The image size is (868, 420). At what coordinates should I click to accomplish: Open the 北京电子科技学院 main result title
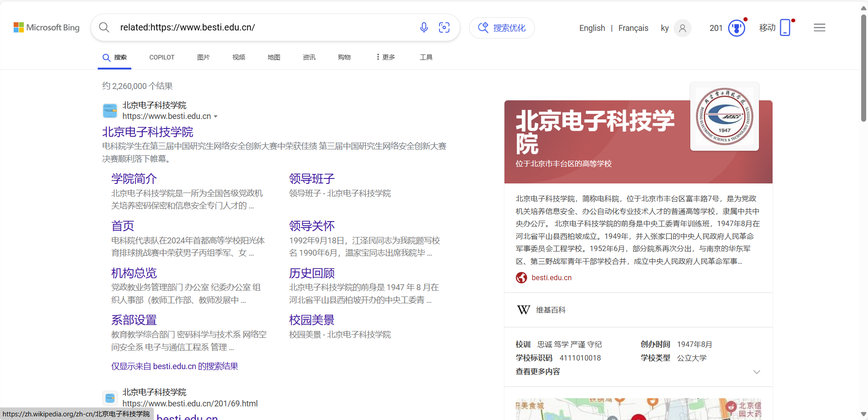[148, 132]
